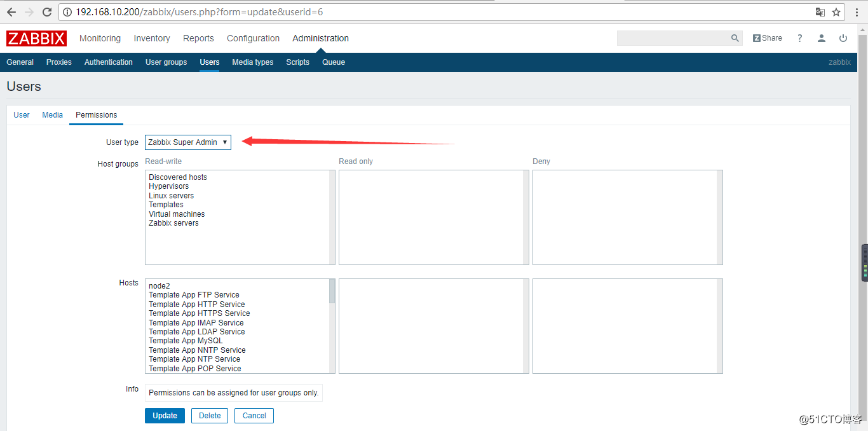Select 'Discovered hosts' in host groups list
Viewport: 868px width, 431px height.
[x=178, y=177]
